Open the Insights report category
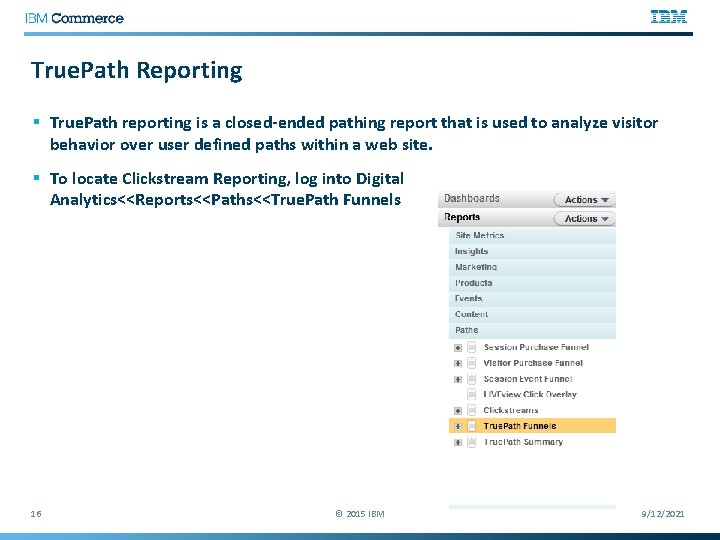Viewport: 720px width, 540px height. [x=532, y=251]
